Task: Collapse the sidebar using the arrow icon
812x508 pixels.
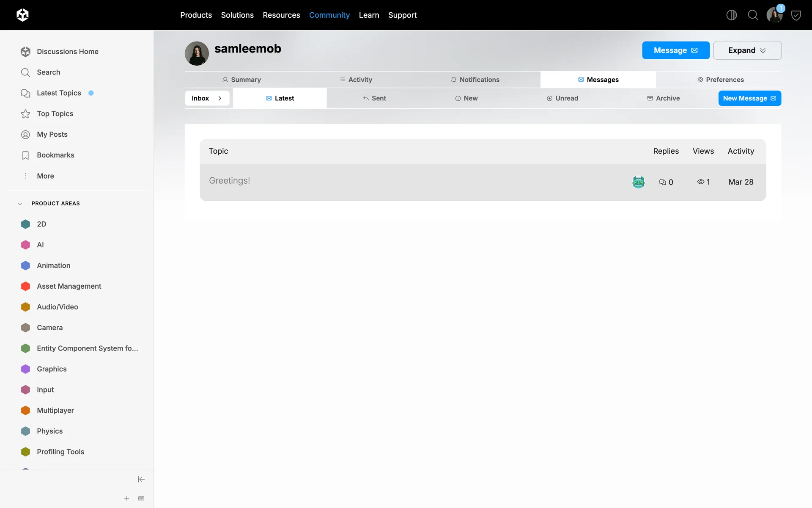Action: tap(141, 479)
